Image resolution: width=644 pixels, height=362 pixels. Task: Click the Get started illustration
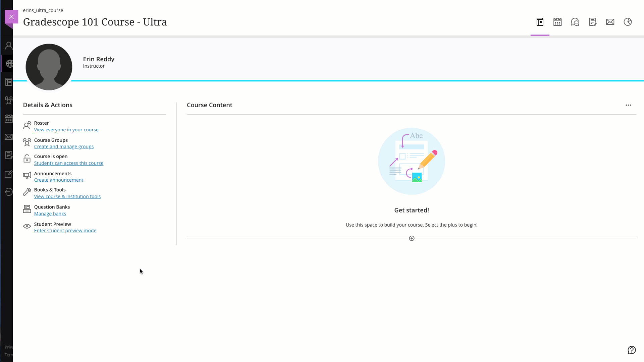412,161
